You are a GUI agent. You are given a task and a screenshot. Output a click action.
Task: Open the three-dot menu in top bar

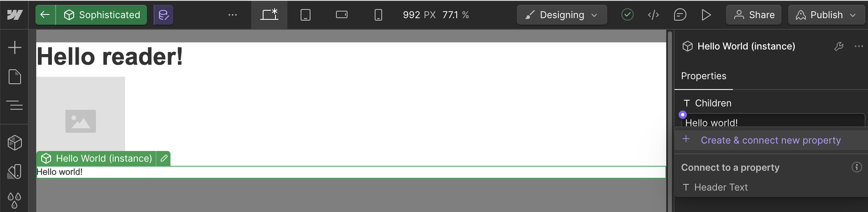(233, 15)
